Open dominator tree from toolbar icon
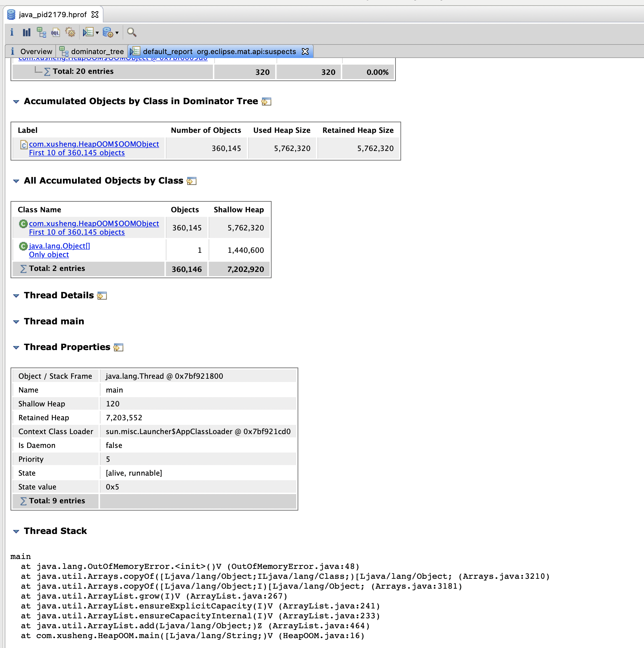Screen dimensions: 644x648 [x=41, y=32]
